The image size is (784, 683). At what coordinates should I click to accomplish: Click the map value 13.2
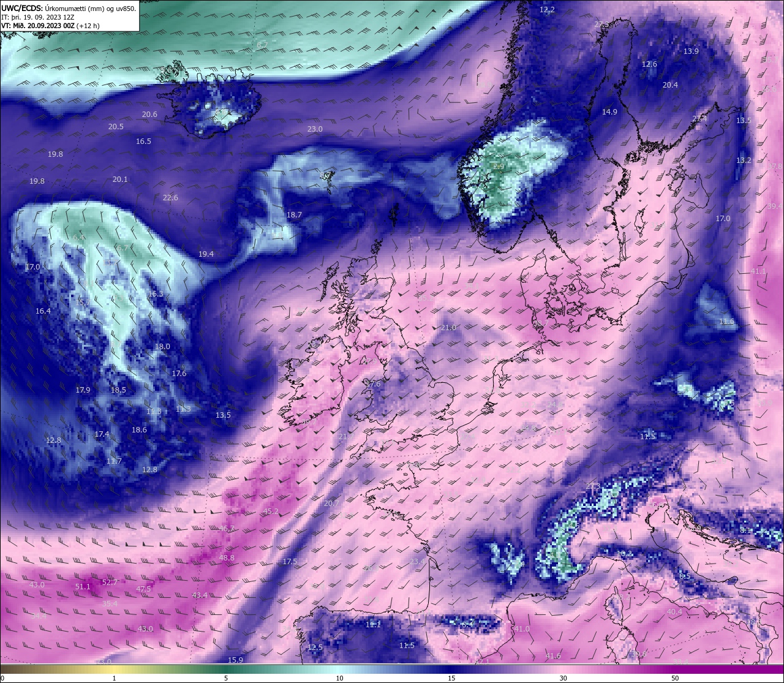coord(744,160)
